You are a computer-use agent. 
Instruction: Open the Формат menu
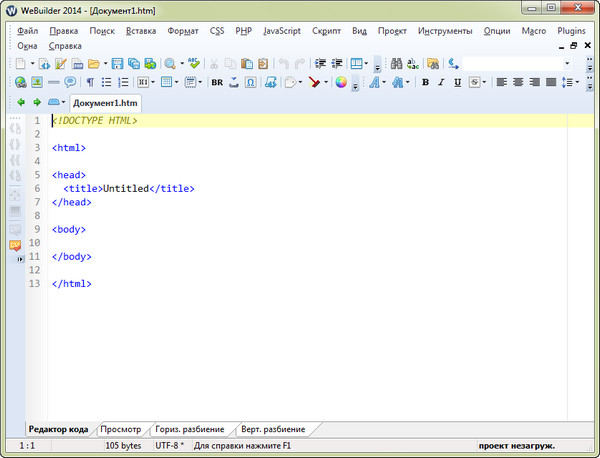click(183, 31)
